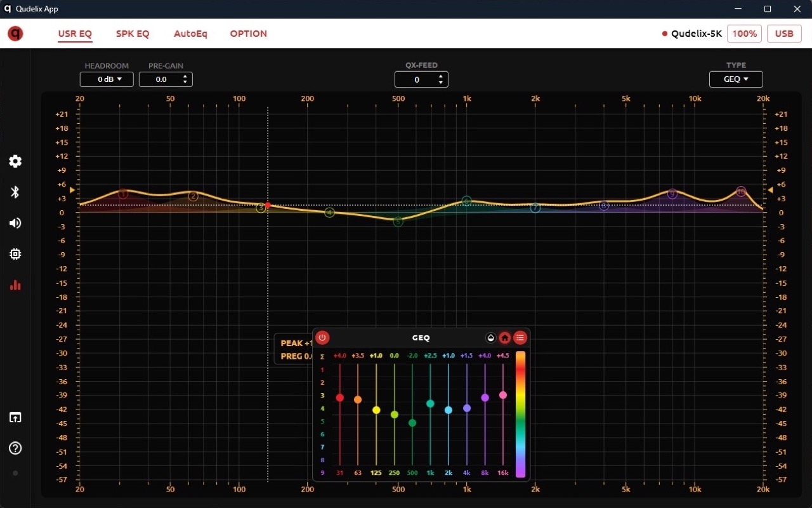Screen dimensions: 812x508
Task: Click the opacity droplet icon in GEQ panel
Action: (490, 338)
